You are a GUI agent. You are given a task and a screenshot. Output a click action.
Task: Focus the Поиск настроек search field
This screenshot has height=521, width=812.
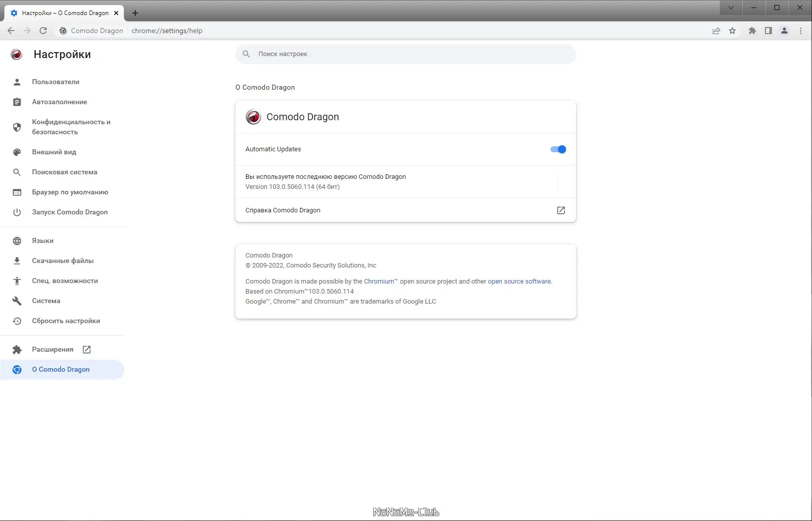[406, 54]
